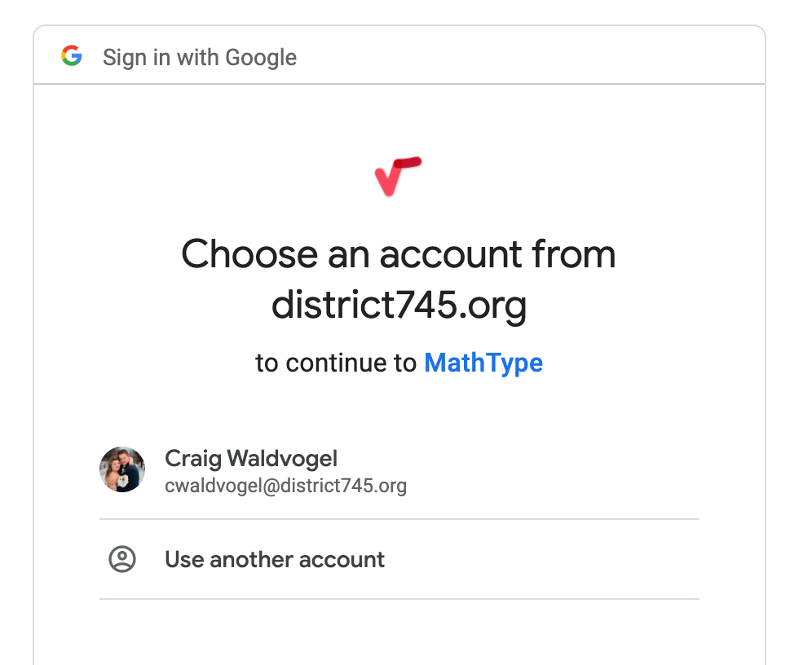Click the surname 'Waldvogel' in the account entry
Screen dimensions: 812x665
[282, 459]
